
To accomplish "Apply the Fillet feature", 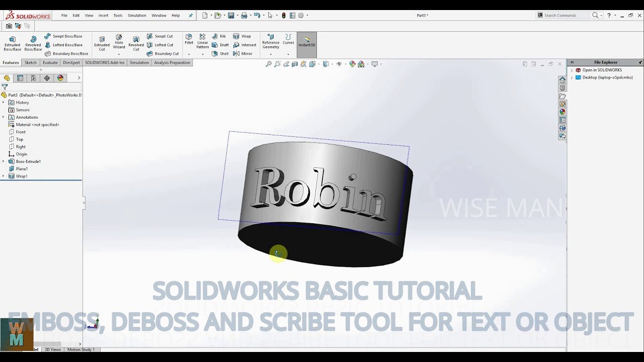I will [x=189, y=39].
